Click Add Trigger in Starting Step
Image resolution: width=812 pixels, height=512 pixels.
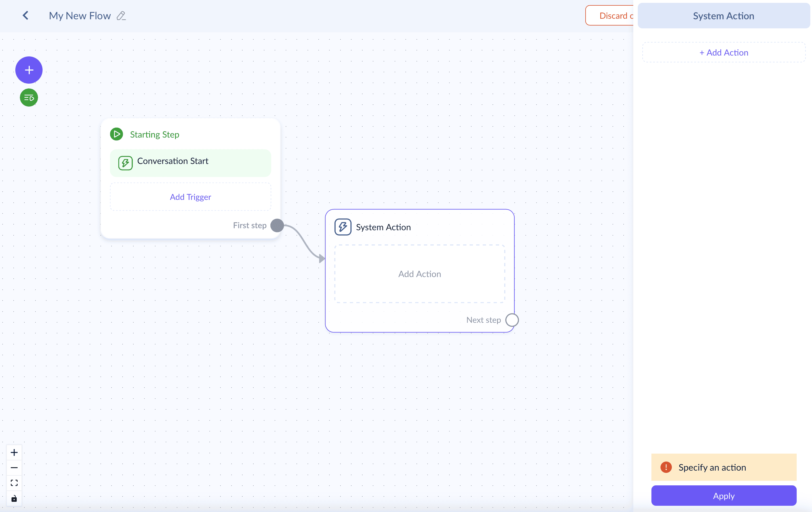coord(191,197)
